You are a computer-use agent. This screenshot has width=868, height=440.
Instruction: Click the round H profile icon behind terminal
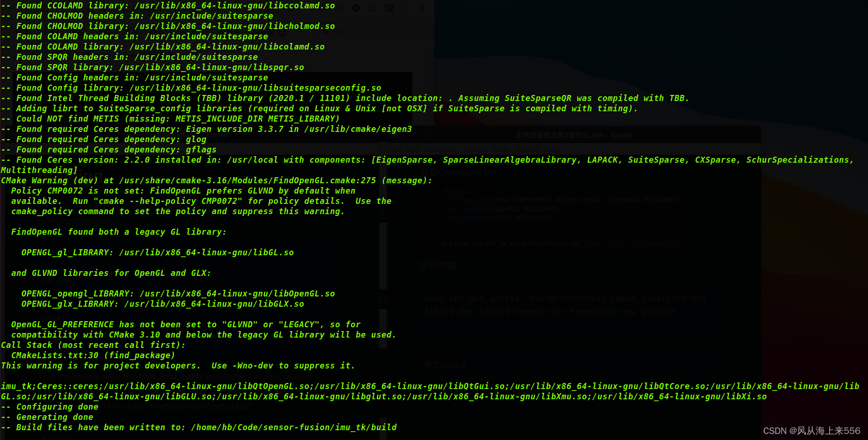[x=356, y=8]
